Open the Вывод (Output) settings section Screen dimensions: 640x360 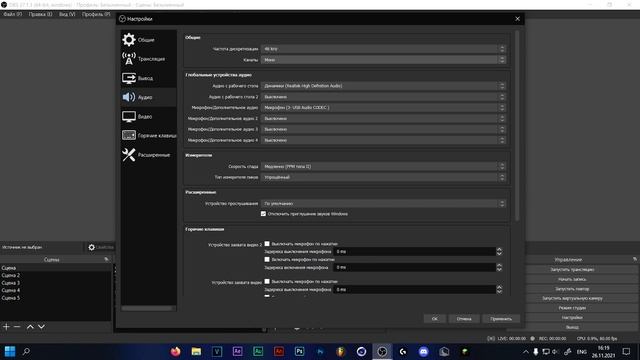pos(148,78)
